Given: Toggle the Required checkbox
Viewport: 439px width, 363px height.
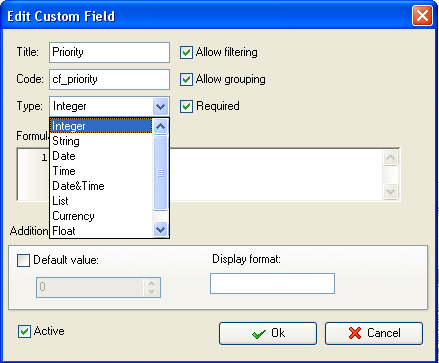Looking at the screenshot, I should (x=186, y=106).
